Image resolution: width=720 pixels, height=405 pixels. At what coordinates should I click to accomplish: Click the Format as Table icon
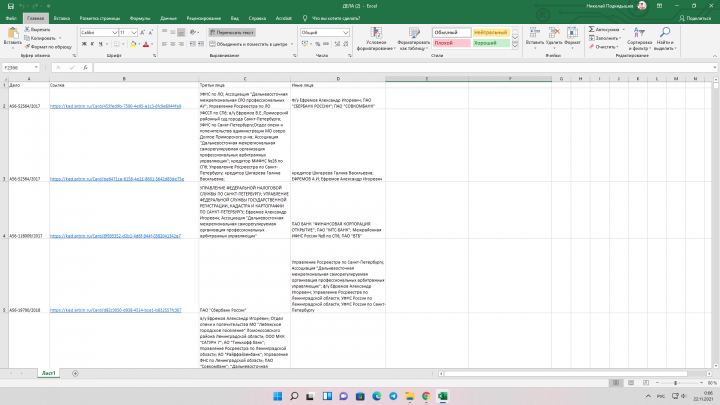tap(414, 33)
